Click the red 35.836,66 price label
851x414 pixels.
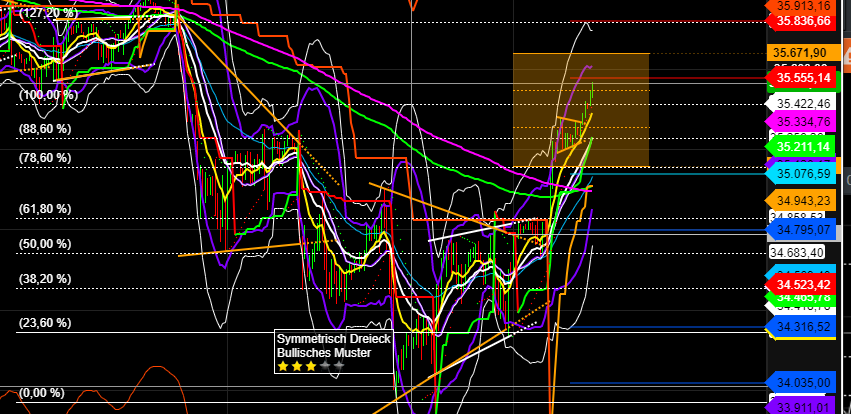click(801, 20)
